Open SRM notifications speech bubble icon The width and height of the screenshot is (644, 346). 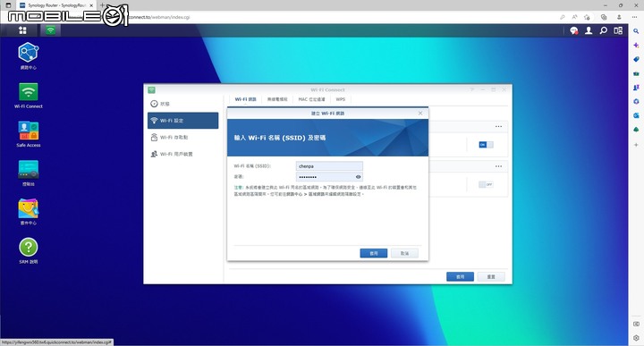(573, 30)
